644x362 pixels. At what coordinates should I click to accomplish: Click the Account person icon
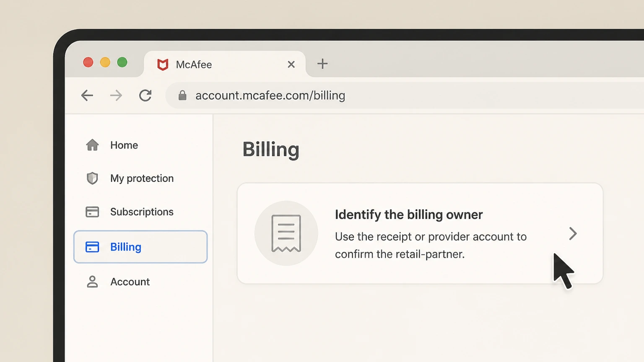click(92, 282)
